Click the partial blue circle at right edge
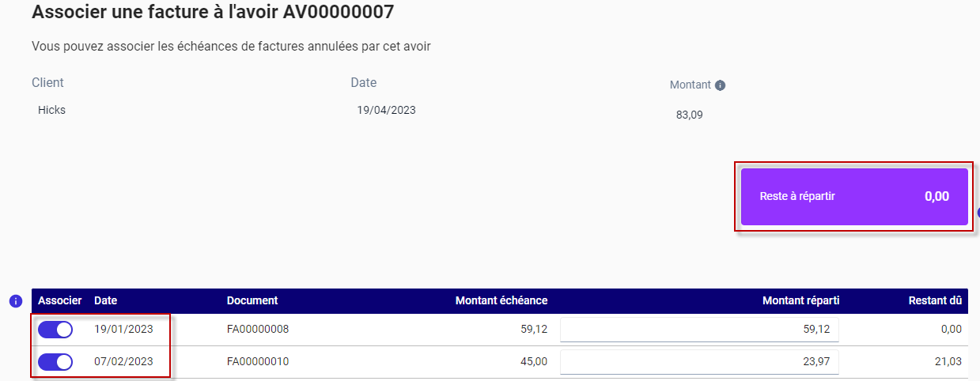 coord(978,213)
